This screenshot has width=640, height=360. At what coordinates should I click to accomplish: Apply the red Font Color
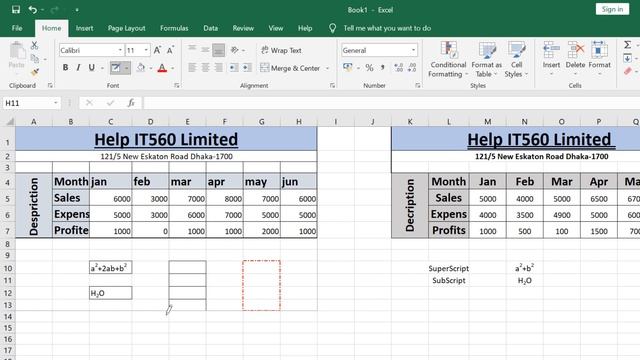[162, 68]
